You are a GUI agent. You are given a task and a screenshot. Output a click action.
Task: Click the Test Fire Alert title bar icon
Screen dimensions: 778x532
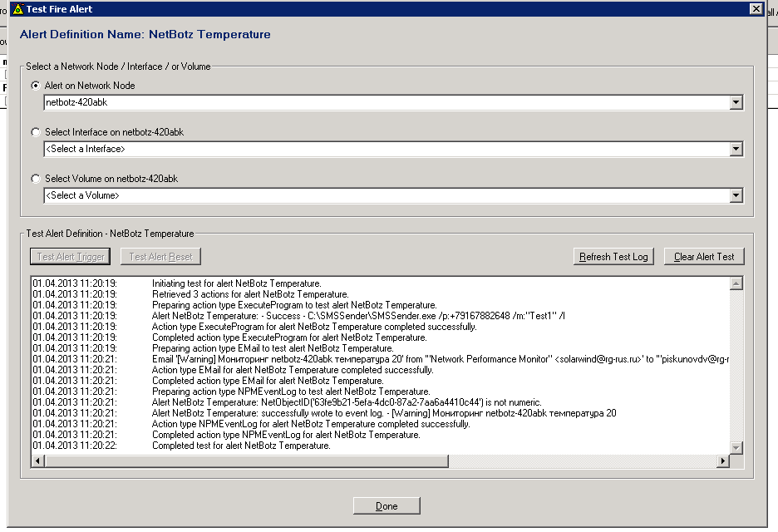click(x=17, y=9)
